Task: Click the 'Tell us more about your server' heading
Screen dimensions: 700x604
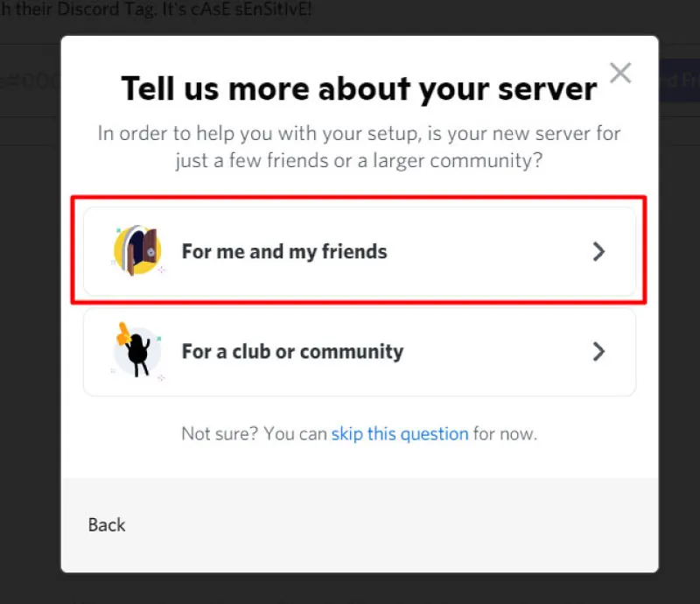Action: pos(359,89)
